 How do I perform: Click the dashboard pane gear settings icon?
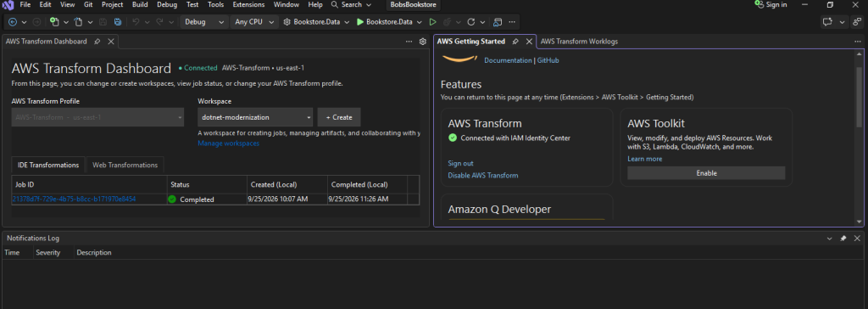(422, 42)
